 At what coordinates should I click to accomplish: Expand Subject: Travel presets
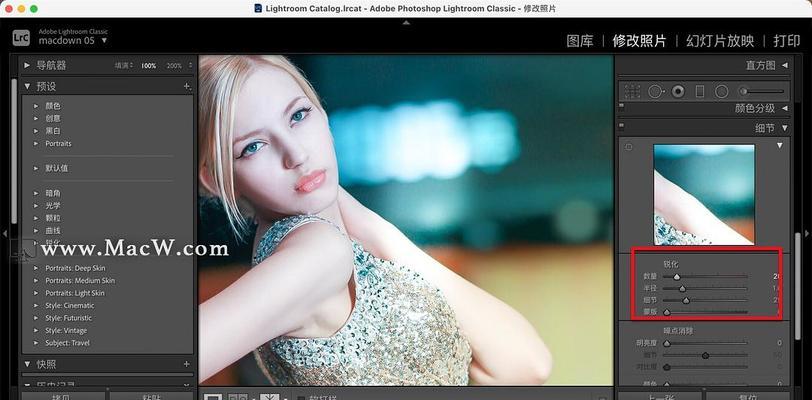click(36, 343)
